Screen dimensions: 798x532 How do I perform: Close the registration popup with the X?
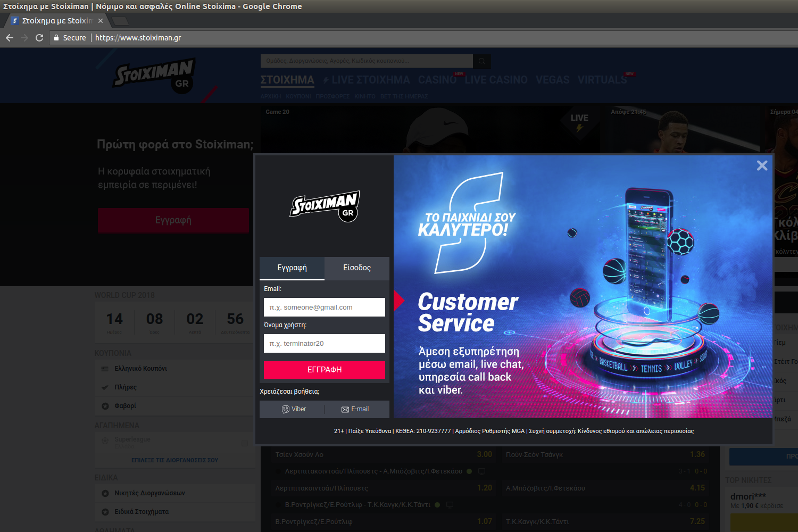click(x=762, y=165)
